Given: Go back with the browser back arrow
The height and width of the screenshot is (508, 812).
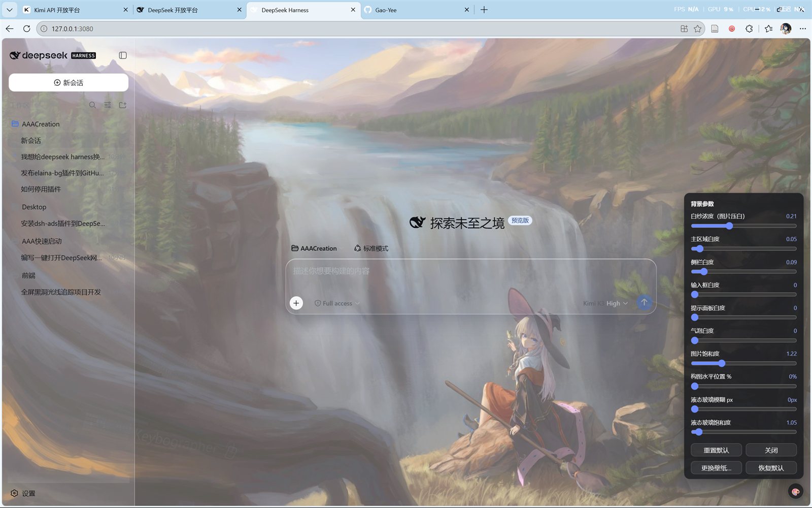Looking at the screenshot, I should [x=10, y=29].
